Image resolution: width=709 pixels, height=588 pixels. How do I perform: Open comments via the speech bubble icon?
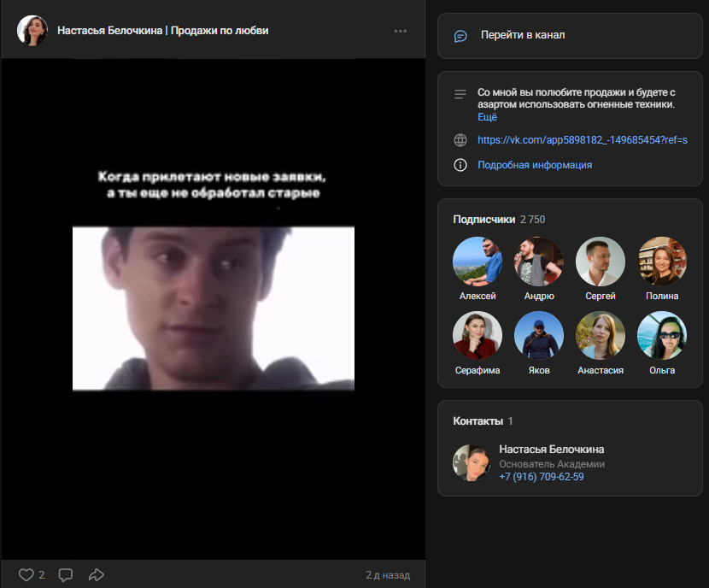point(66,574)
